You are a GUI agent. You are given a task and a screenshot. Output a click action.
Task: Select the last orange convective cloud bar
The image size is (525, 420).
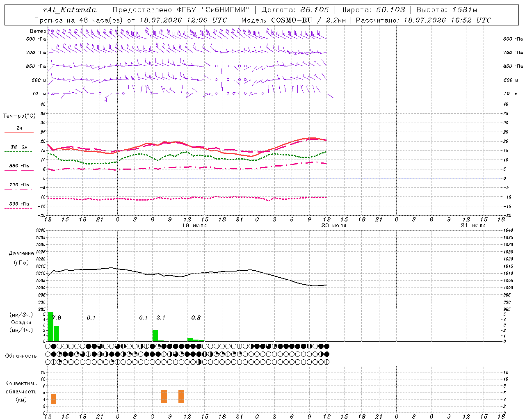click(x=181, y=396)
